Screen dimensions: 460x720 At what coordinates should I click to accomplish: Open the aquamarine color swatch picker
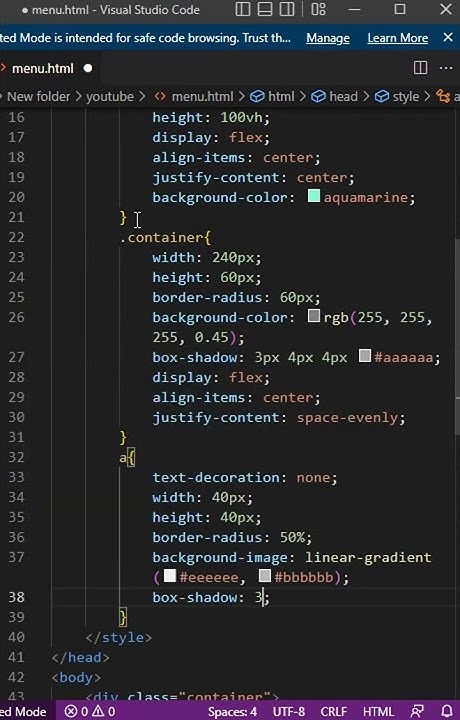pos(314,197)
